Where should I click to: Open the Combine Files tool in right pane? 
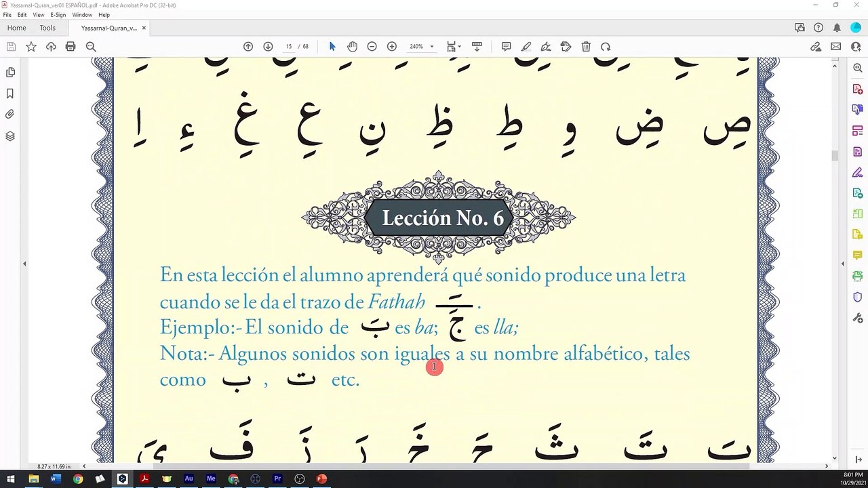click(x=858, y=110)
